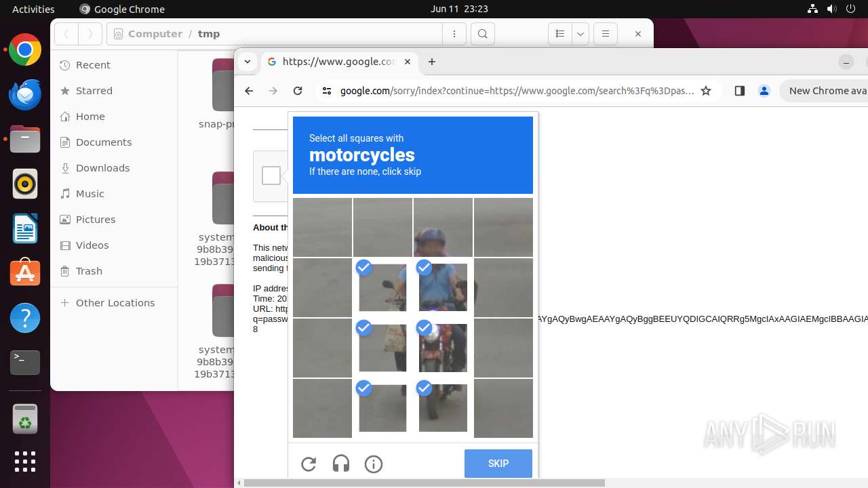This screenshot has width=868, height=488.
Task: Deselect tile showing red motorcycle headlight
Action: pyautogui.click(x=443, y=348)
